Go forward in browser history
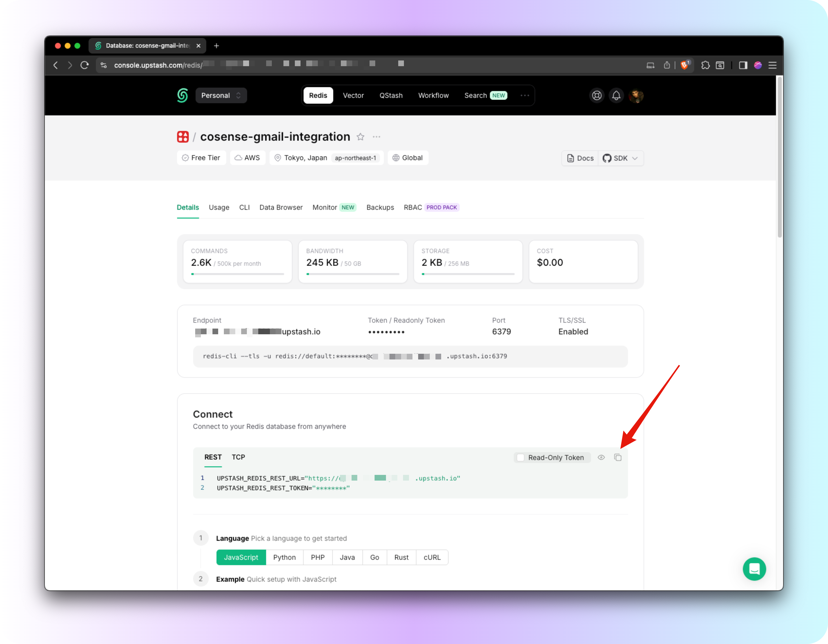The height and width of the screenshot is (644, 828). [x=70, y=65]
